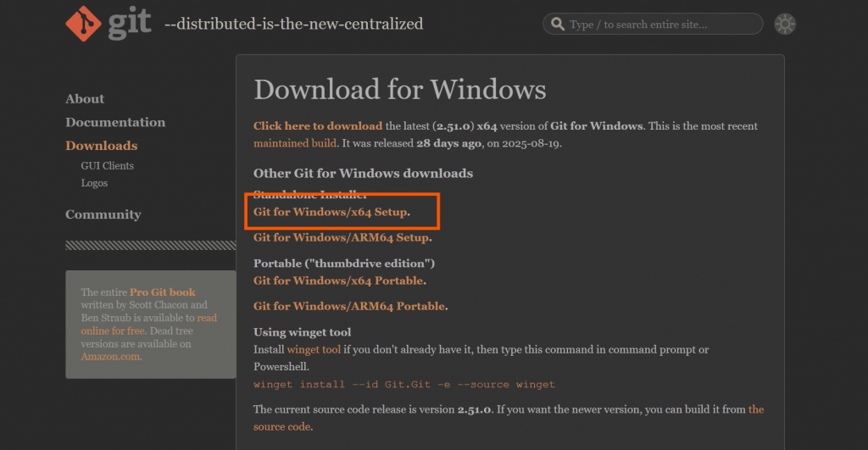Open the 'Pro Git book' link

point(162,292)
